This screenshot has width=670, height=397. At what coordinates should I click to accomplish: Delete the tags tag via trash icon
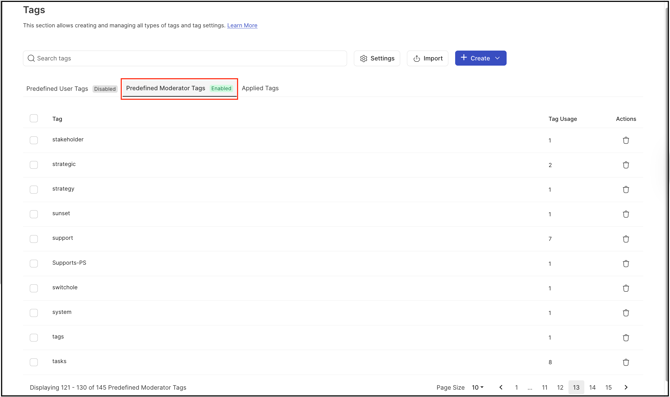coord(626,338)
